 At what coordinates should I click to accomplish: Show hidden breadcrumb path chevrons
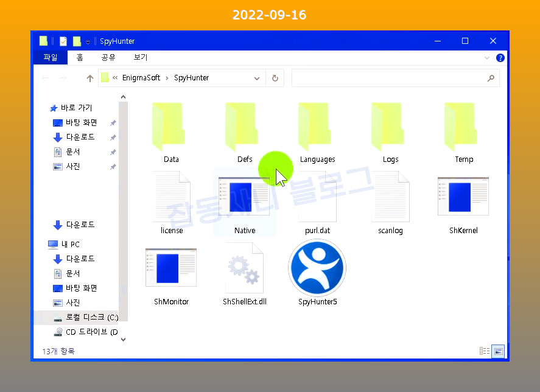(x=115, y=78)
